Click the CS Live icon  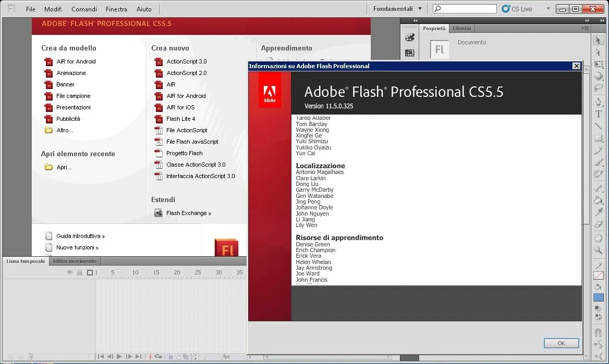click(505, 8)
